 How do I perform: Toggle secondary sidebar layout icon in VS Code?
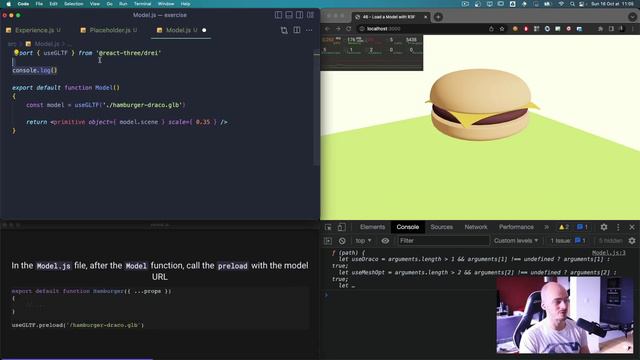pos(300,15)
